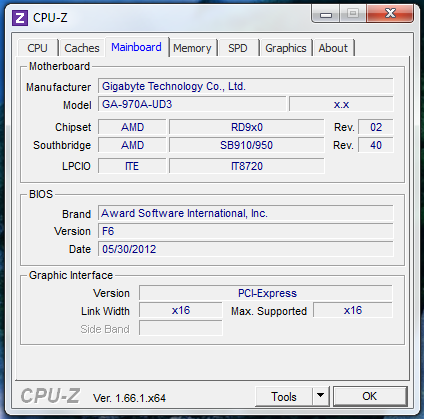
Task: Expand the Tools dropdown arrow
Action: pos(321,396)
